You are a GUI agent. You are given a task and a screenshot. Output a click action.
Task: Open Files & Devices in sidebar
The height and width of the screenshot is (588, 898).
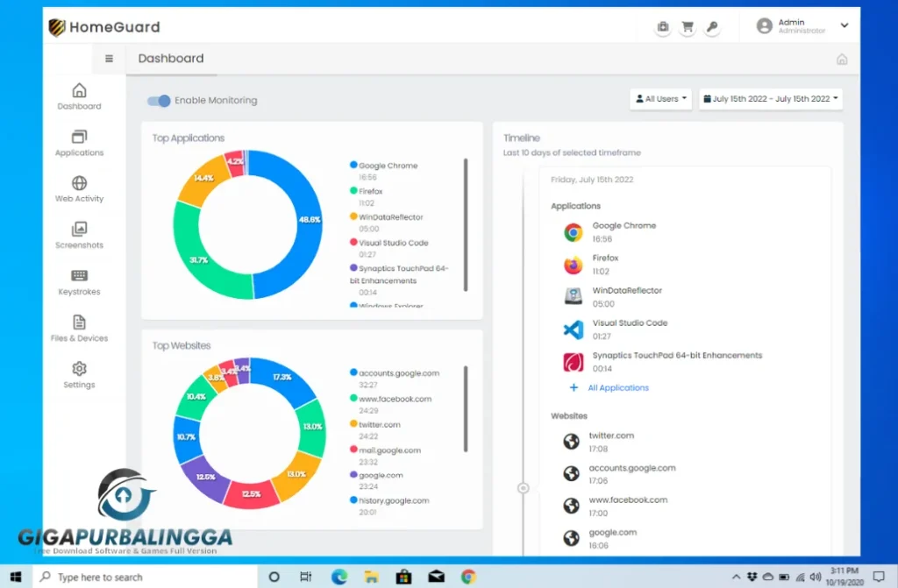[x=79, y=328]
